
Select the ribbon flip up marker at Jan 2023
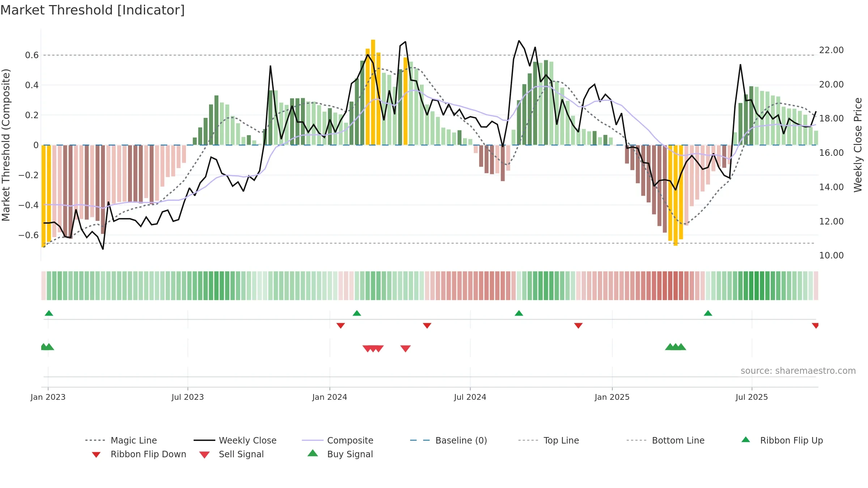point(49,313)
